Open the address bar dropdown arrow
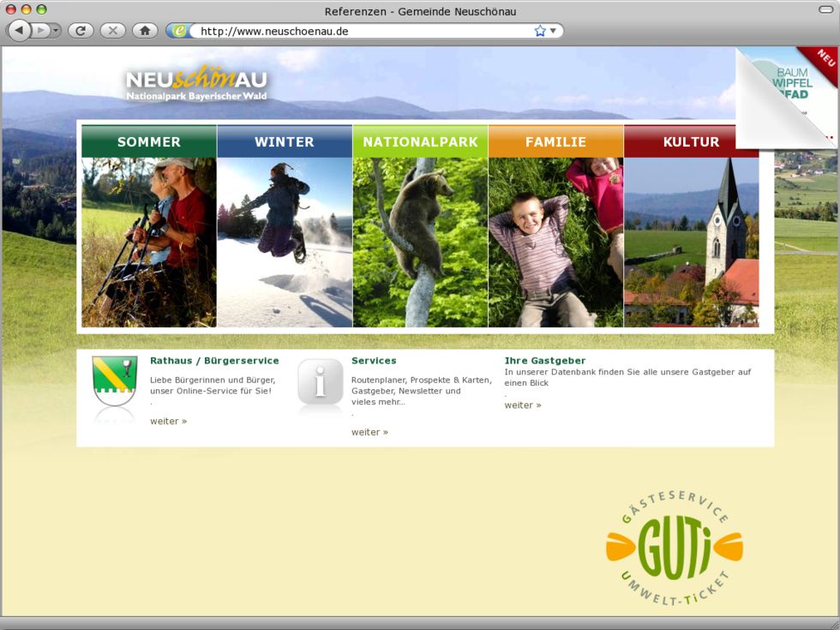The height and width of the screenshot is (630, 840). point(554,31)
